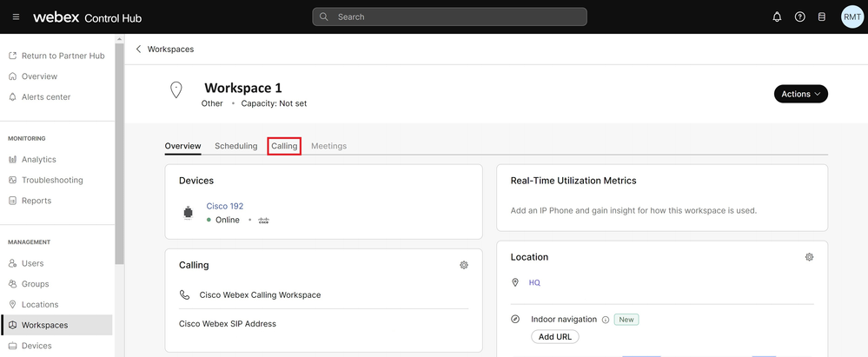
Task: Click the New badge by Indoor navigation
Action: click(626, 320)
